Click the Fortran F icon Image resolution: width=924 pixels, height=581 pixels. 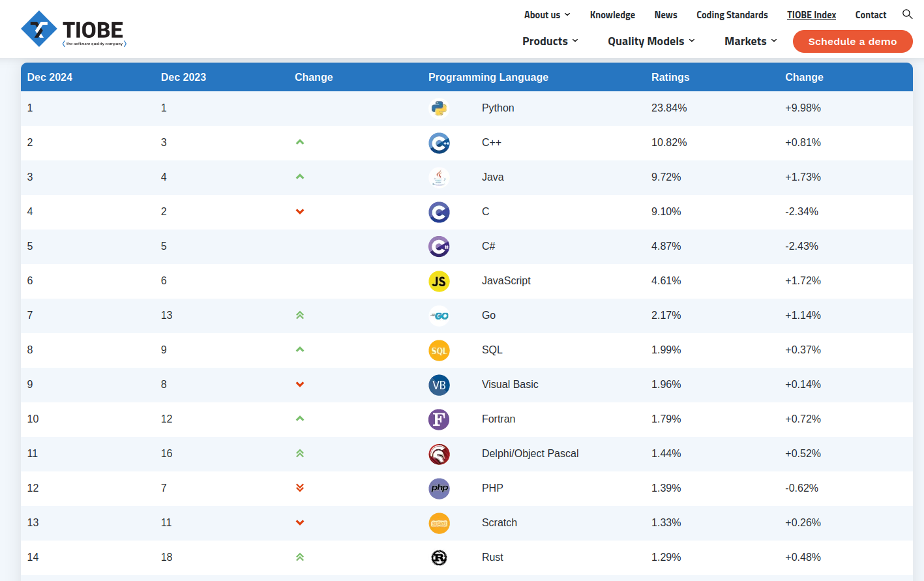(x=439, y=419)
